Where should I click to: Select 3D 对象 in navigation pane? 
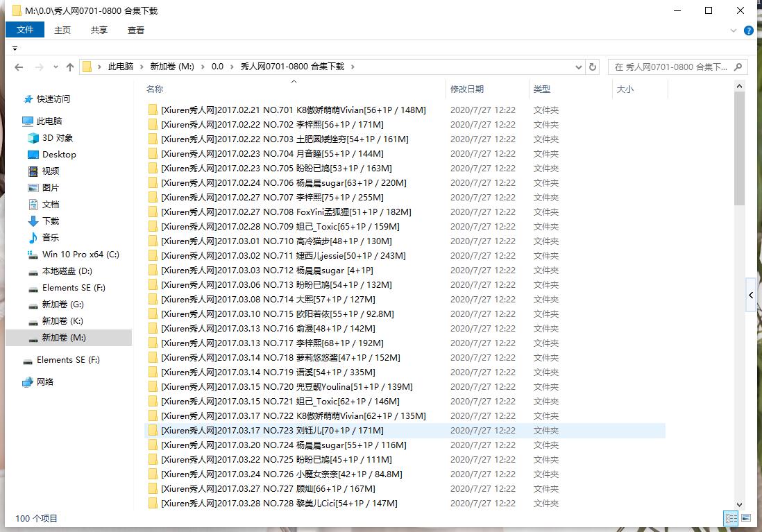pos(58,138)
